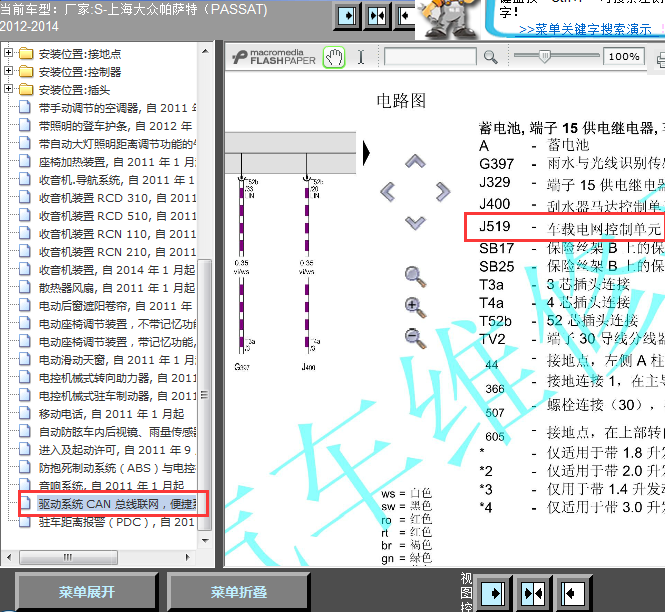Click the zoom out magnifier with minus
The width and height of the screenshot is (665, 612).
point(415,338)
